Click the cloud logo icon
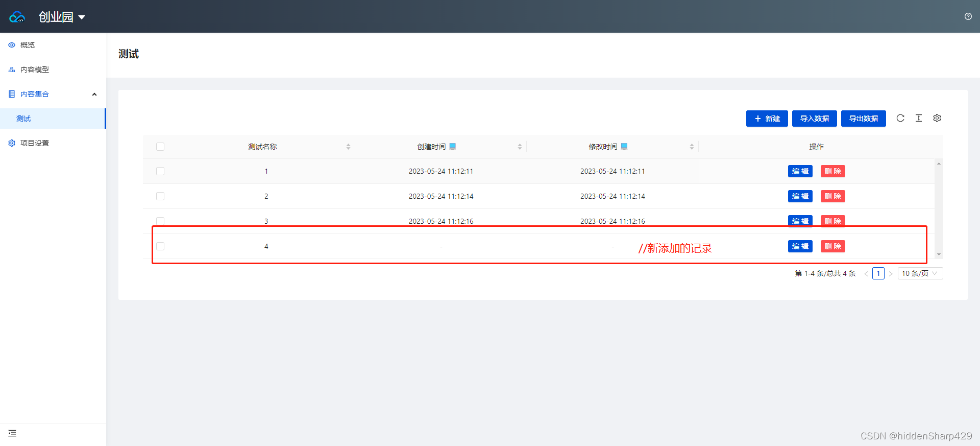The width and height of the screenshot is (980, 446). tap(17, 17)
